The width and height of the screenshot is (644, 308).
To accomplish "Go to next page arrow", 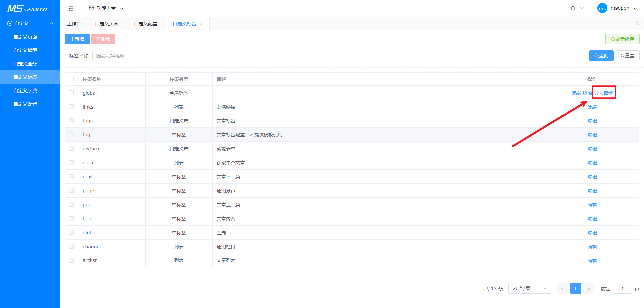I will 589,288.
